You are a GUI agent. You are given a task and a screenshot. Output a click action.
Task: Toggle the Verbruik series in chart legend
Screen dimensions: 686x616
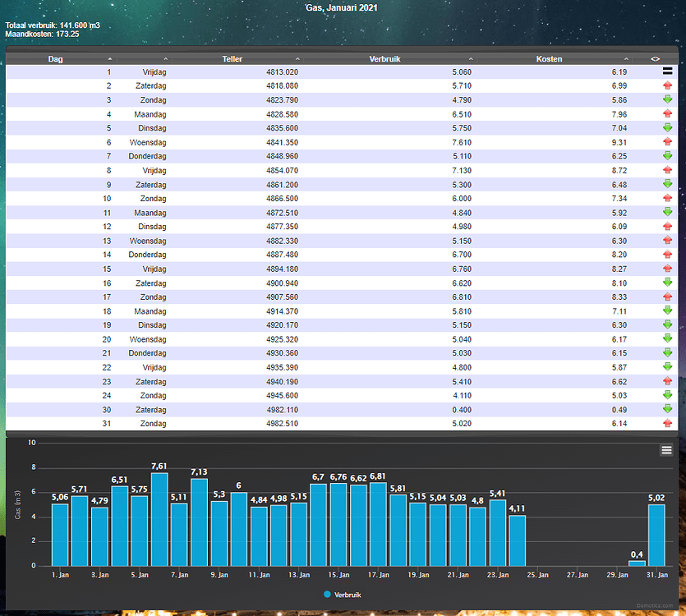pos(343,595)
